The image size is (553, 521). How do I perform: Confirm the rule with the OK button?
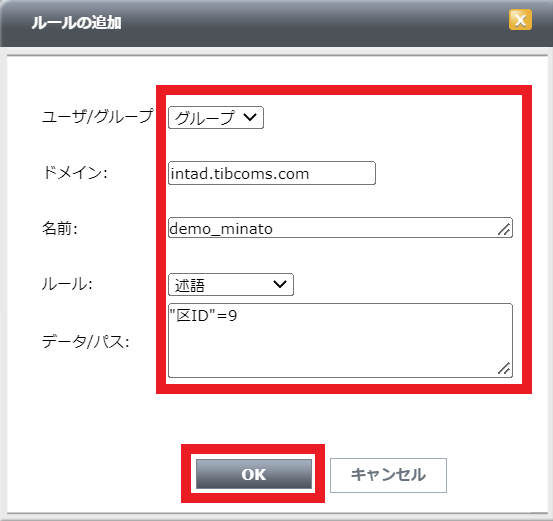[254, 474]
